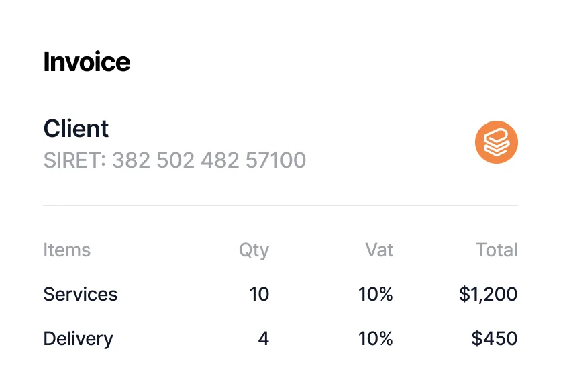The image size is (561, 392).
Task: Click the orange stacked layers logo icon
Action: click(497, 142)
